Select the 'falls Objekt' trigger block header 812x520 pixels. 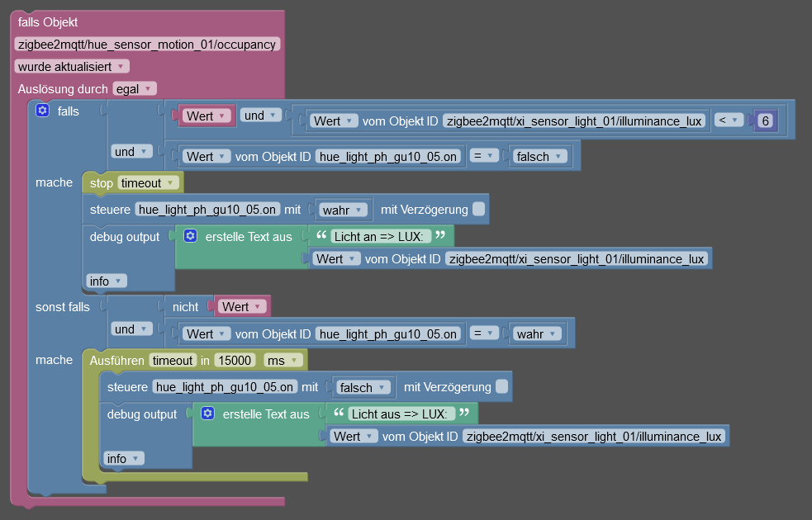pyautogui.click(x=48, y=22)
